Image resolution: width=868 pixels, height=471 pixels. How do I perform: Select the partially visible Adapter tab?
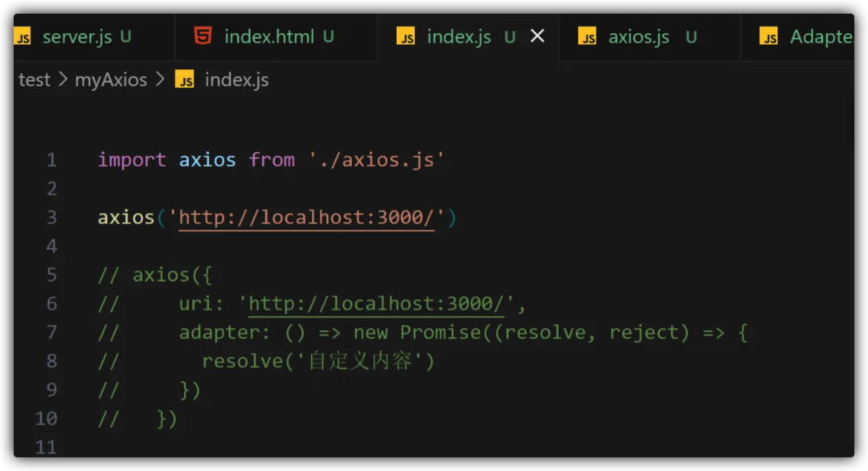click(820, 37)
